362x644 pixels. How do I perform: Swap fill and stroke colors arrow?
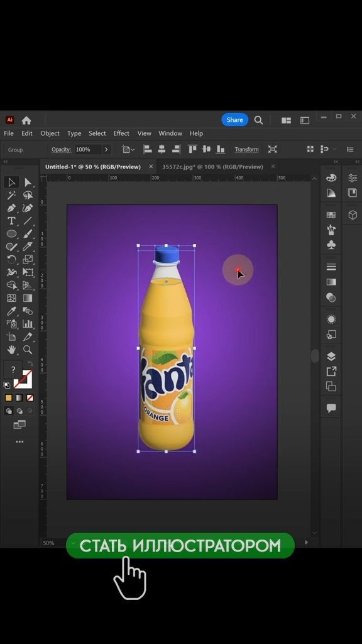[x=30, y=364]
